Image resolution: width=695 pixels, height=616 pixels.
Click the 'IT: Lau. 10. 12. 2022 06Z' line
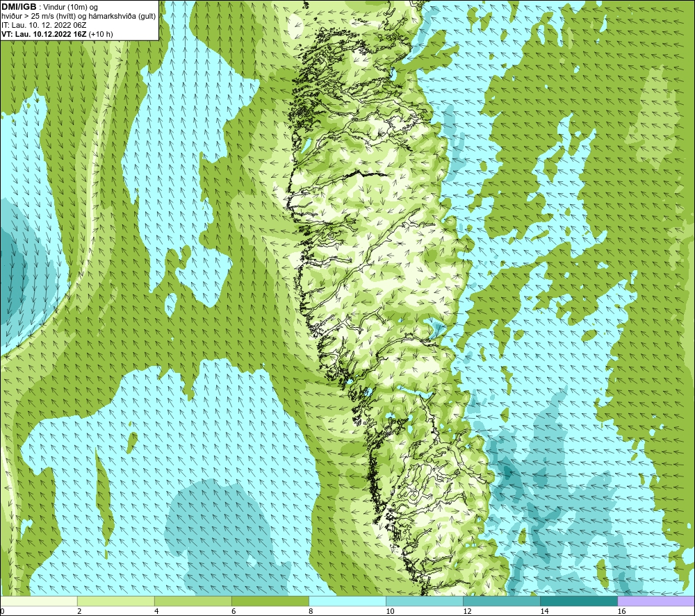click(44, 25)
